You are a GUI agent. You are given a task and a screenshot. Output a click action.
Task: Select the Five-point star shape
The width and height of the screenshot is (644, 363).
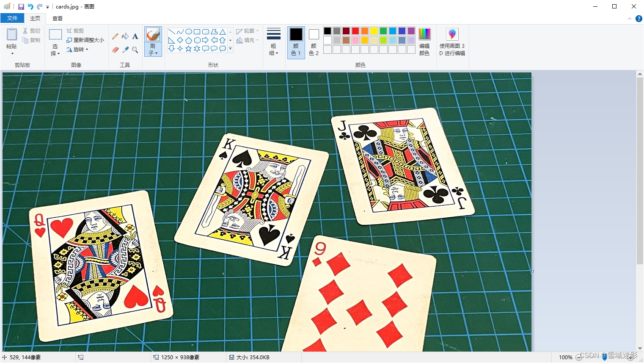point(189,49)
